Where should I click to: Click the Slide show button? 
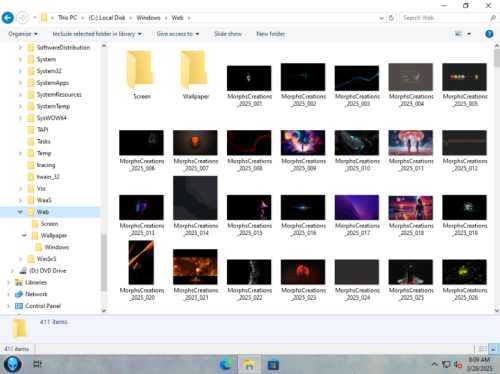(x=228, y=34)
